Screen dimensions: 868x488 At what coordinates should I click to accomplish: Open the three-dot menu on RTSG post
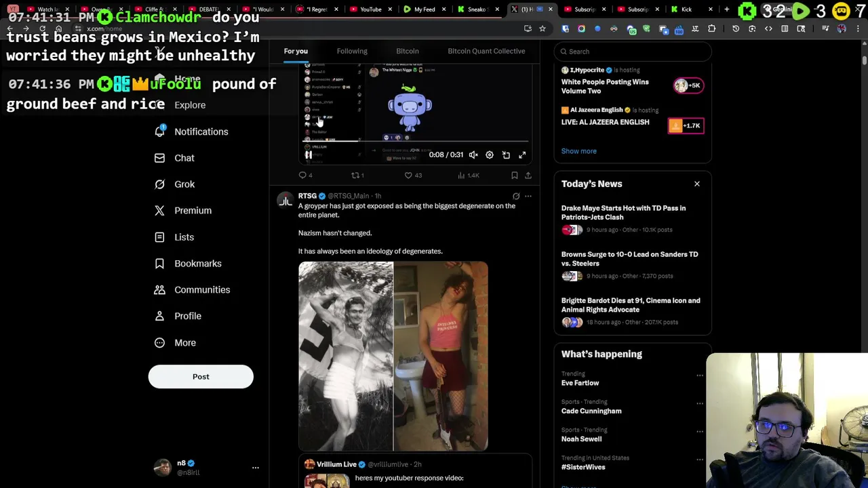pos(528,197)
